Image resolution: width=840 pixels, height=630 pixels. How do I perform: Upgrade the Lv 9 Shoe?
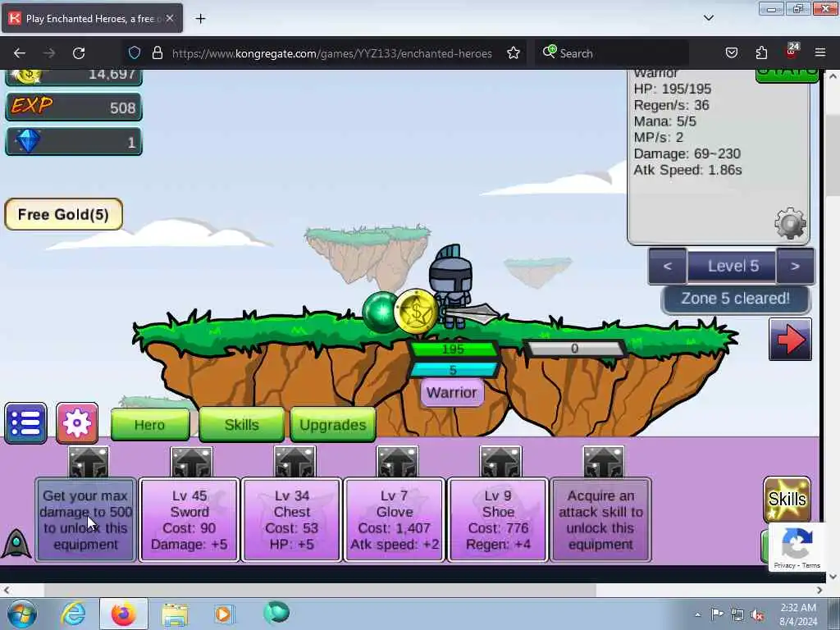click(498, 519)
